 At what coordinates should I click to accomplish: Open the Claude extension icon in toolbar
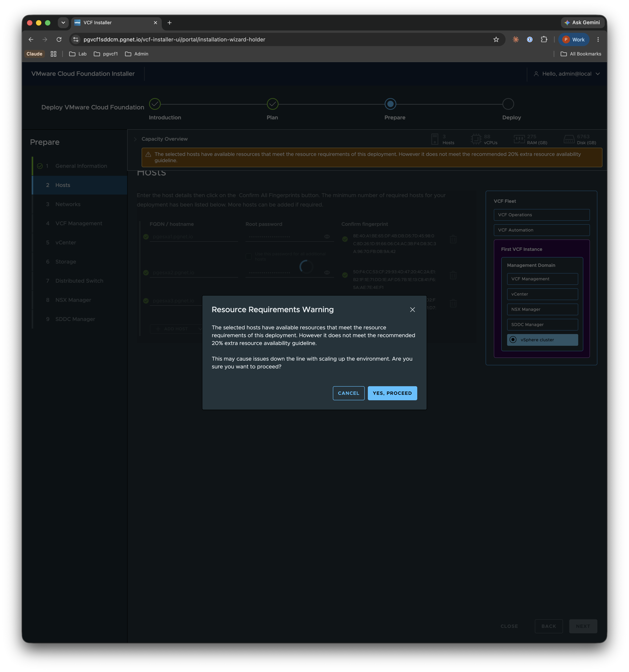516,39
